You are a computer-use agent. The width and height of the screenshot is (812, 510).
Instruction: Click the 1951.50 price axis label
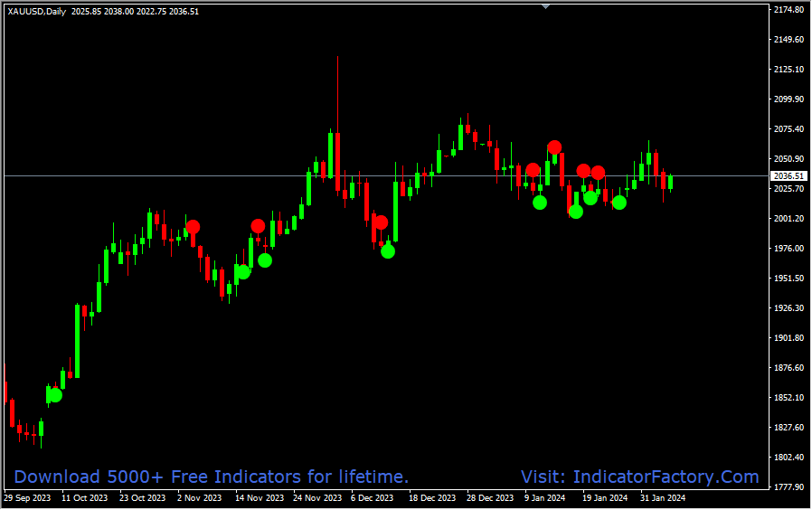[x=788, y=278]
